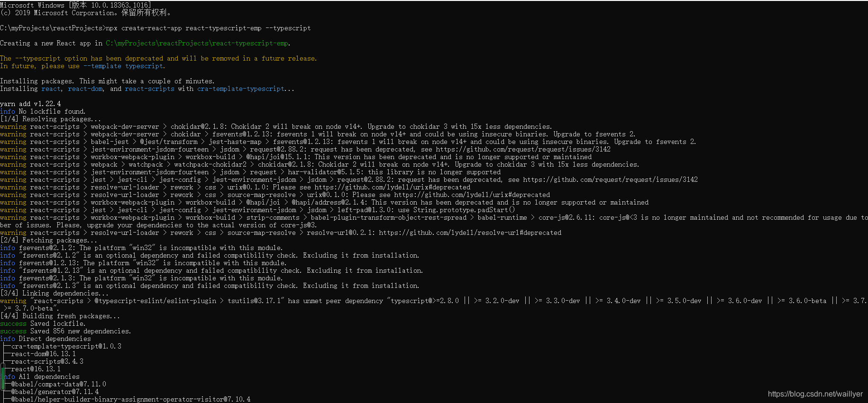Click "tsutils@3.17.1" in the peer dependency warning
The height and width of the screenshot is (403, 868).
coord(254,301)
